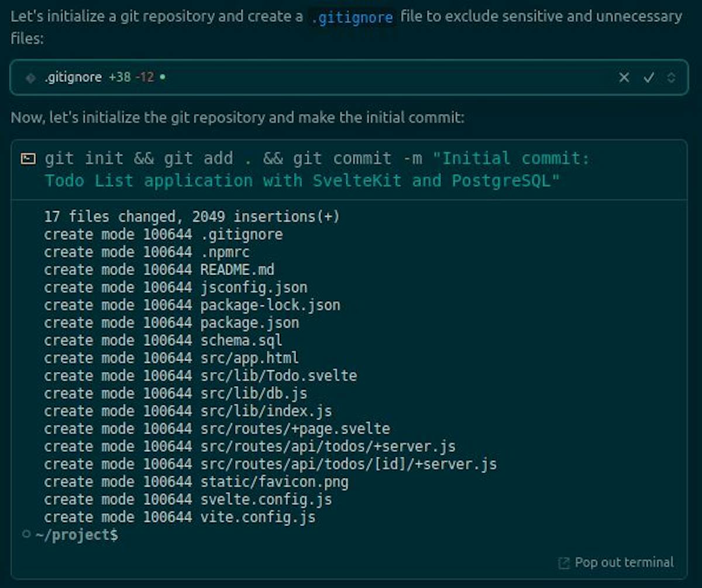Click the circle indicator before ~/project$ prompt
Screen dimensions: 702x588
26,534
